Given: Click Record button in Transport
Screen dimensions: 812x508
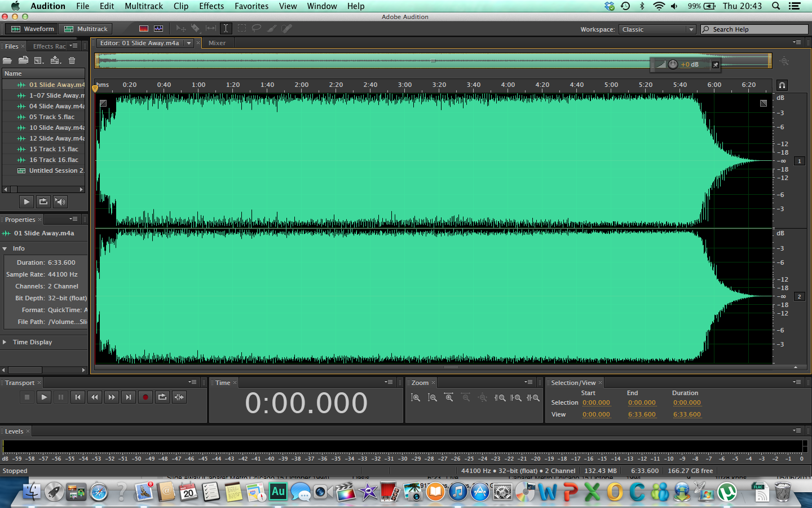Looking at the screenshot, I should pos(145,397).
